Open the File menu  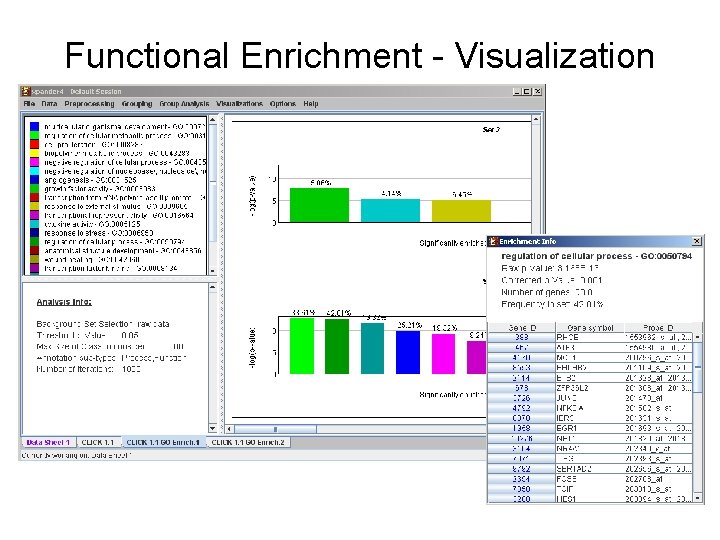click(x=29, y=104)
